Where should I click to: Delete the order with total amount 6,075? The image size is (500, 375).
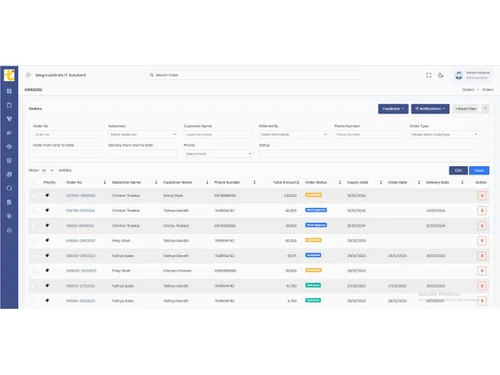click(x=482, y=256)
